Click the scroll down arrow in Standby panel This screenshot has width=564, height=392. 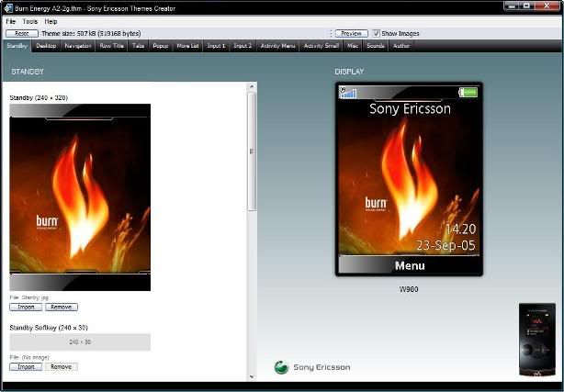coord(252,377)
